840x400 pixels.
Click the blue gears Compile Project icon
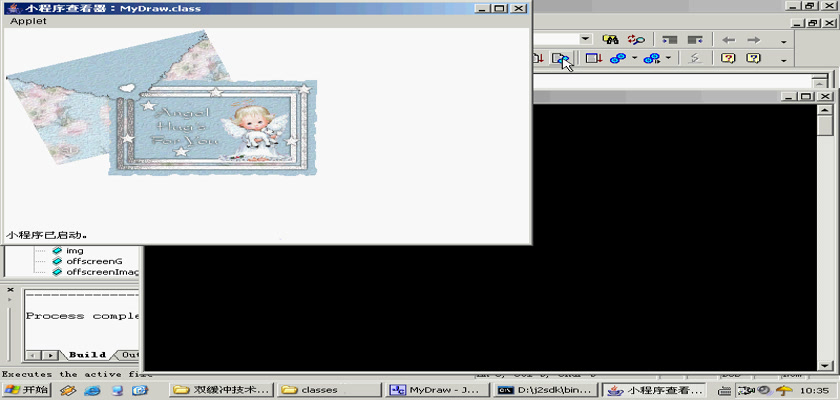[x=618, y=58]
